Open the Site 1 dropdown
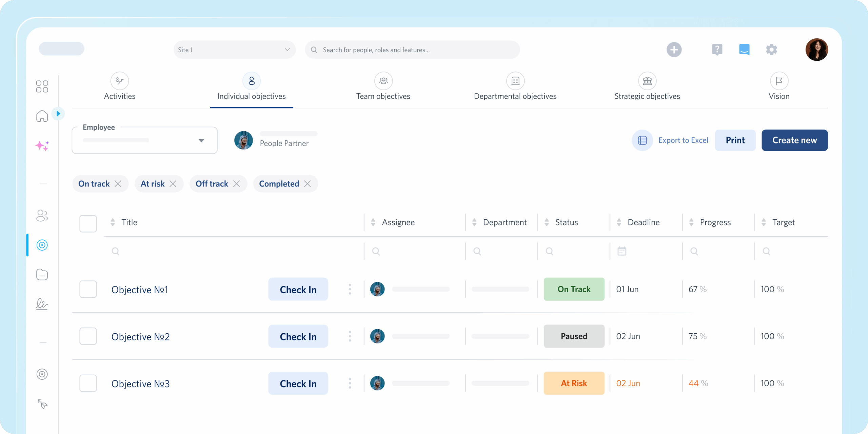Image resolution: width=868 pixels, height=434 pixels. tap(234, 50)
